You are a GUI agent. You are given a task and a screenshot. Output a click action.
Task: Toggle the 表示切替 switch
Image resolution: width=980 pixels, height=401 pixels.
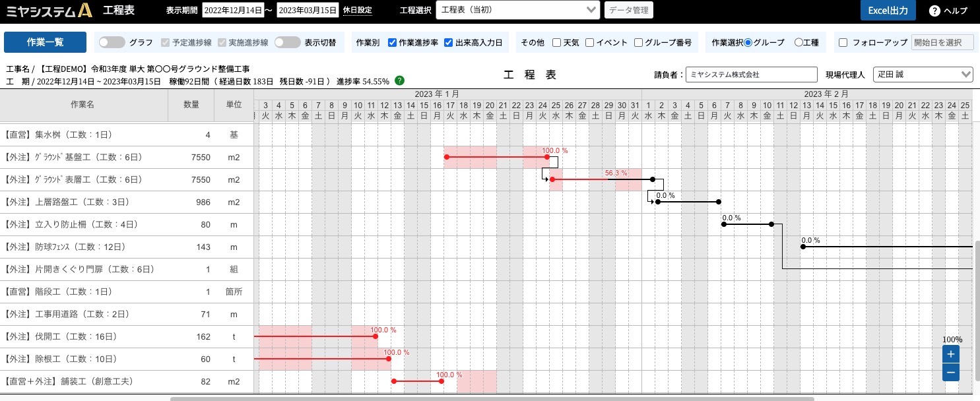(x=288, y=42)
